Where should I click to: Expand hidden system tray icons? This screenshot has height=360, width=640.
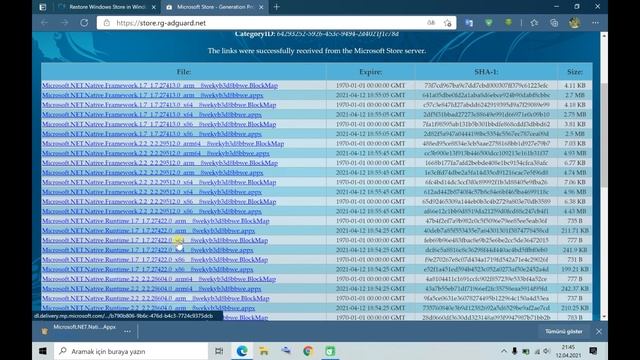click(x=504, y=351)
